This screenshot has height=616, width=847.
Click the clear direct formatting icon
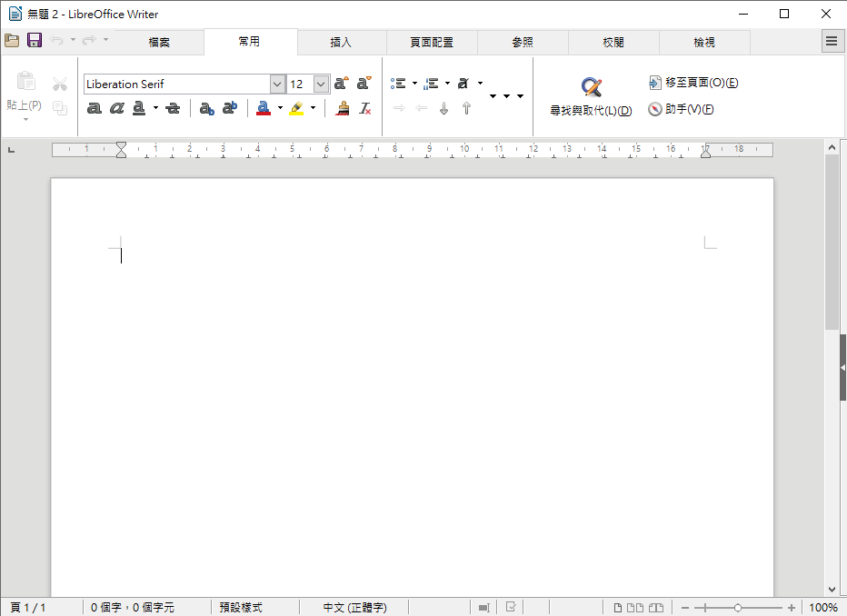(x=365, y=108)
